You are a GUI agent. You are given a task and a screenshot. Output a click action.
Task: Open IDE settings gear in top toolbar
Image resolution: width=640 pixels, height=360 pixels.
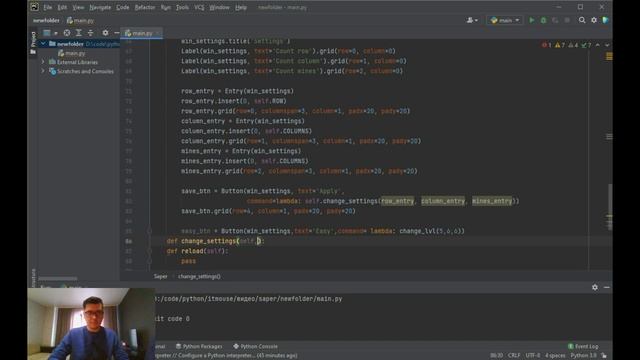(594, 20)
